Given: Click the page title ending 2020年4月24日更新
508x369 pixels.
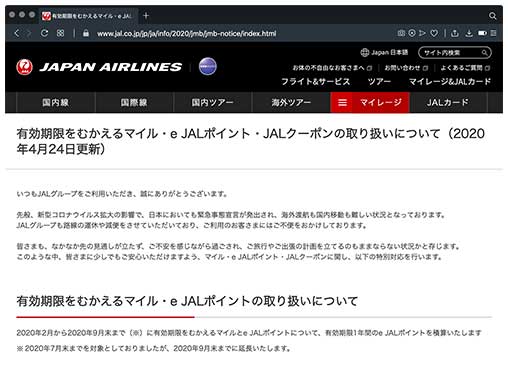Looking at the screenshot, I should (251, 141).
